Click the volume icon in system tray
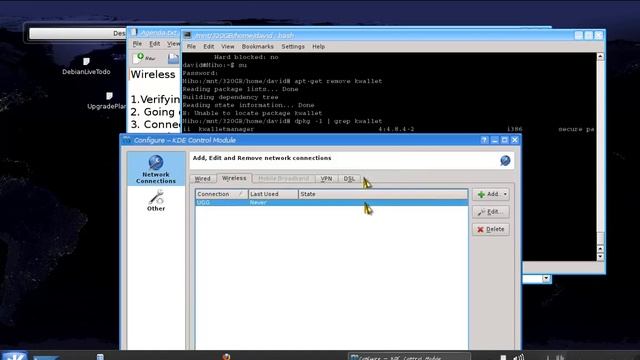The image size is (640, 360). 518,357
